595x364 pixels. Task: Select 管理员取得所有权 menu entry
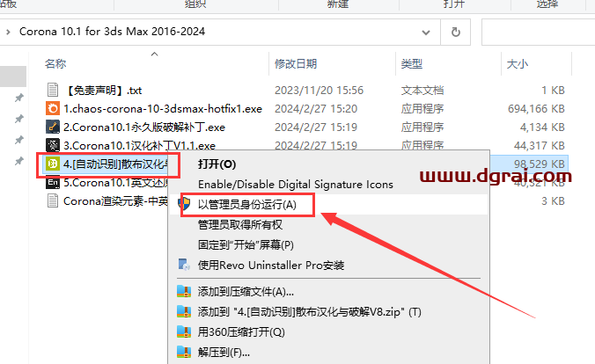240,224
